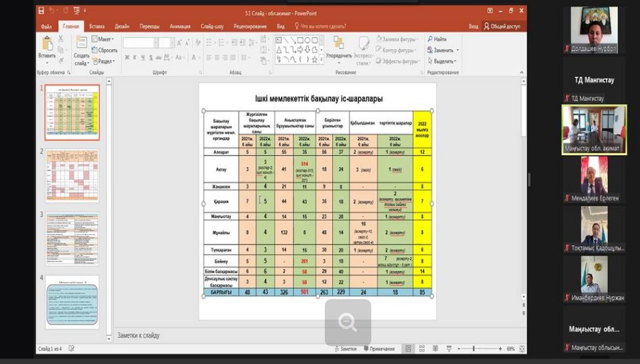
Task: Click the zoom out minus button
Action: (x=459, y=348)
